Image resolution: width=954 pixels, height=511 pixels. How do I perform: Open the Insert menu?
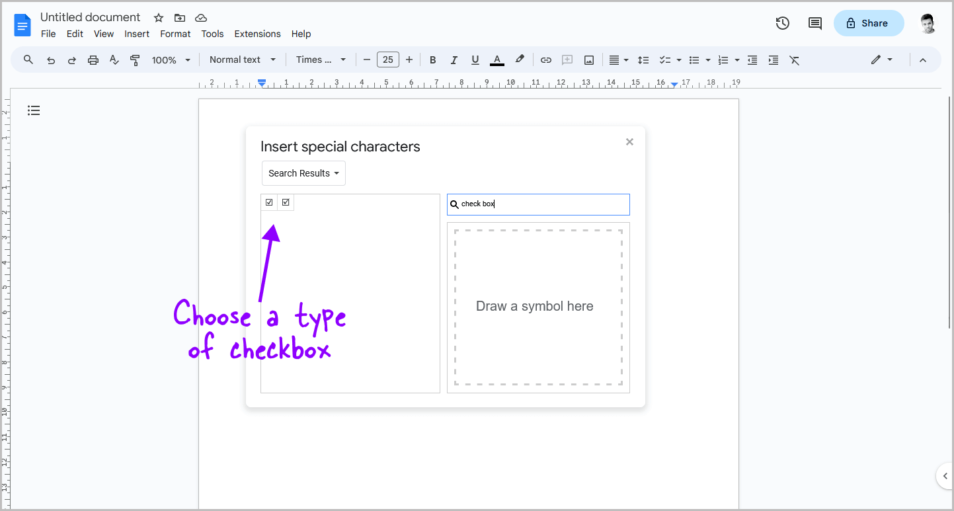[x=137, y=34]
